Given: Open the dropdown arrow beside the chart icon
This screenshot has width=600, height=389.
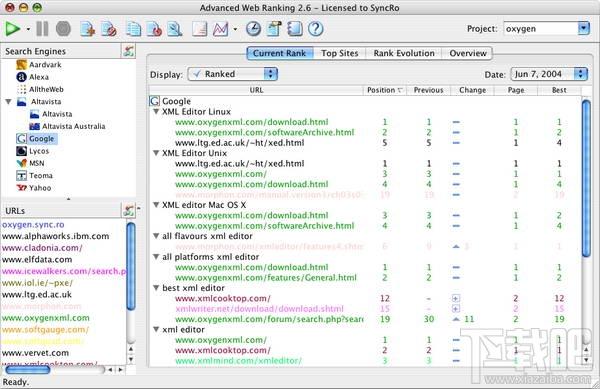Looking at the screenshot, I should tap(235, 29).
